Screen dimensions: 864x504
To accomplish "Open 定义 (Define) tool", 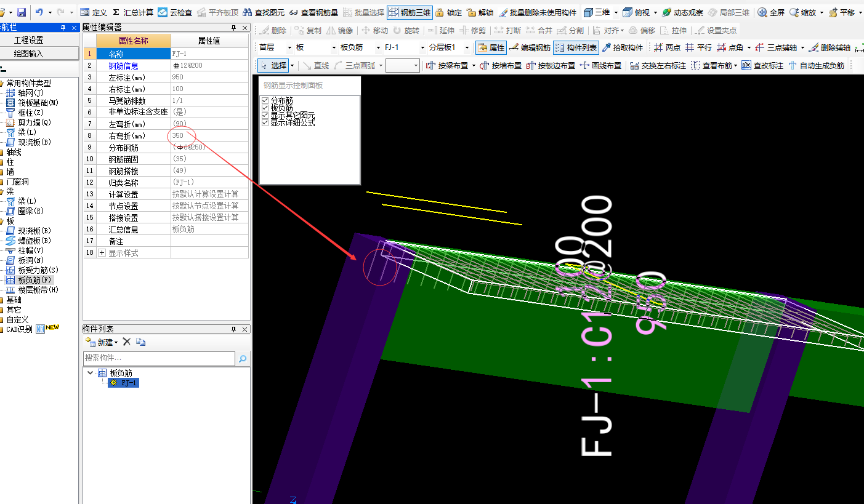I will [94, 12].
